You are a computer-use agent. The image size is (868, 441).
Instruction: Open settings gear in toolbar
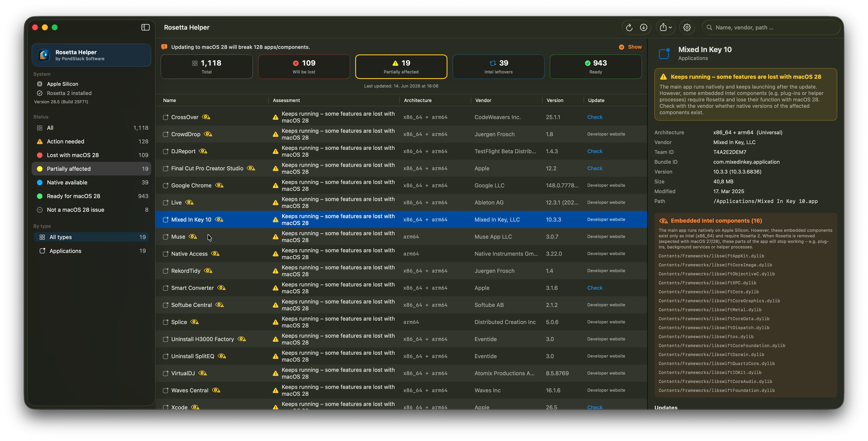pyautogui.click(x=687, y=27)
